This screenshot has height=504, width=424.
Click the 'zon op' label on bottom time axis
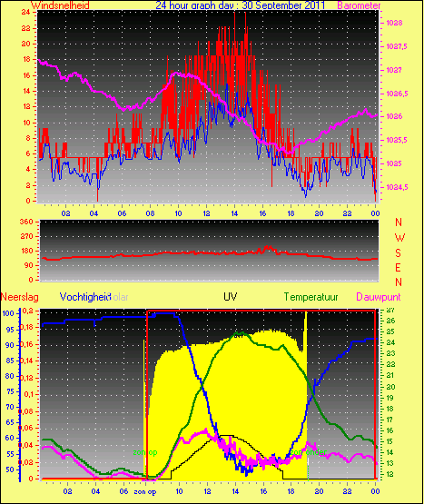(145, 492)
